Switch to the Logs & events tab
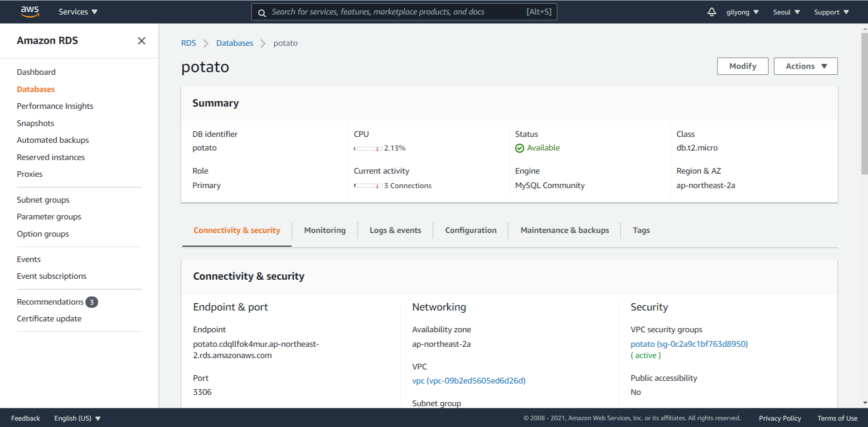 [395, 230]
